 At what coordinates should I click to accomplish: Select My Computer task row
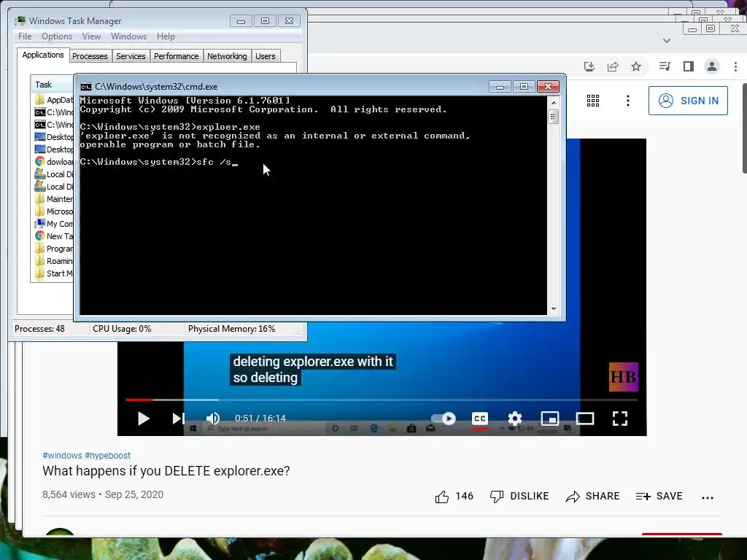tap(54, 224)
